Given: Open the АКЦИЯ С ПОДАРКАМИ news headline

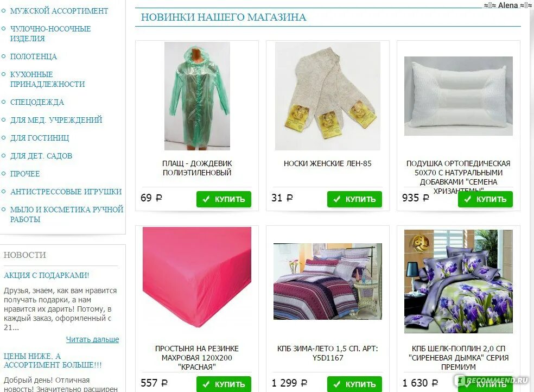Looking at the screenshot, I should (x=46, y=275).
